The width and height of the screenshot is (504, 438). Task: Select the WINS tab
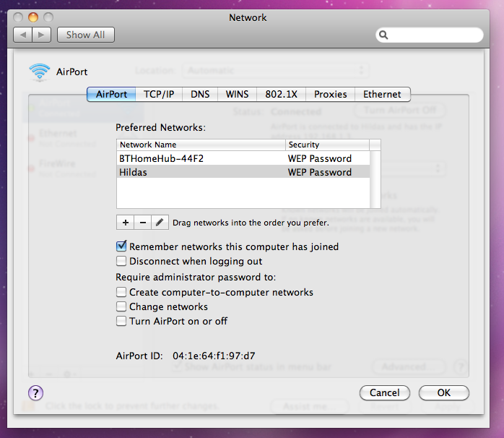tap(238, 94)
